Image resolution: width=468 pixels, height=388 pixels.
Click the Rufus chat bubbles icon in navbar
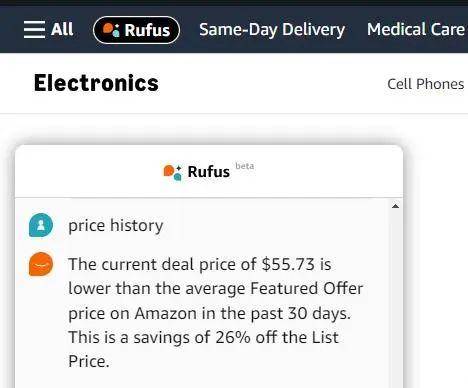tap(111, 30)
